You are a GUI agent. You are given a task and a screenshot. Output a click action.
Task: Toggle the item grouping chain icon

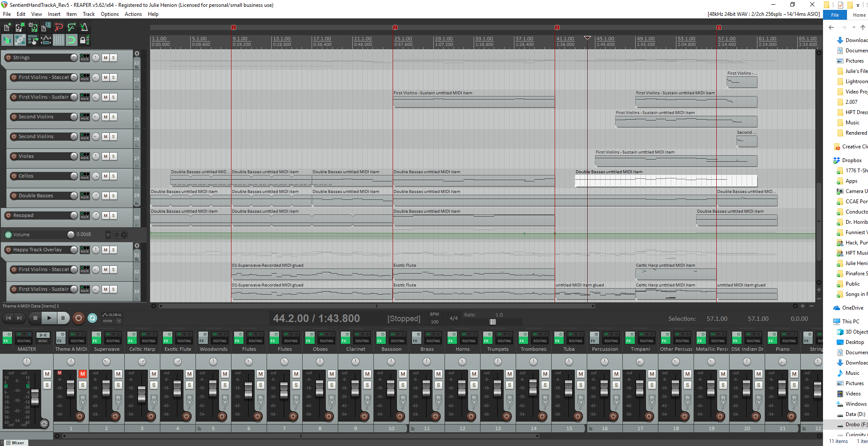(20, 40)
